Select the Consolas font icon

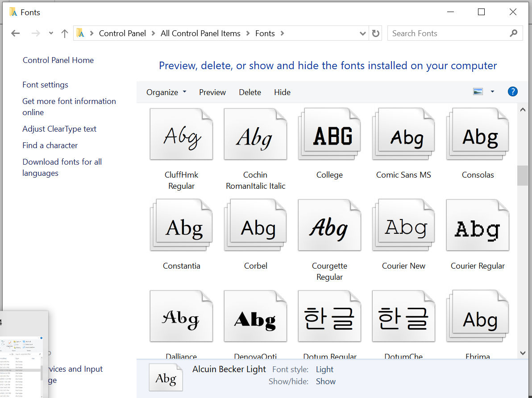478,134
